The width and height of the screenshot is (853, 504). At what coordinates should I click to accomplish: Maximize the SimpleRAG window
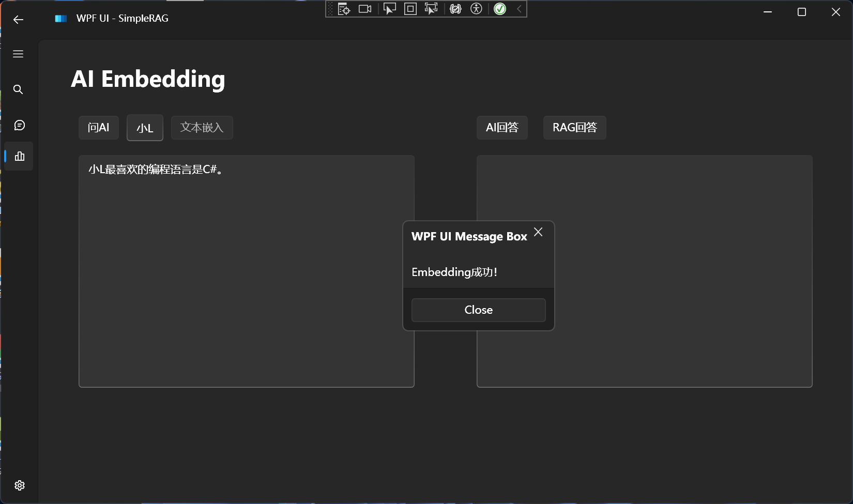coord(802,12)
